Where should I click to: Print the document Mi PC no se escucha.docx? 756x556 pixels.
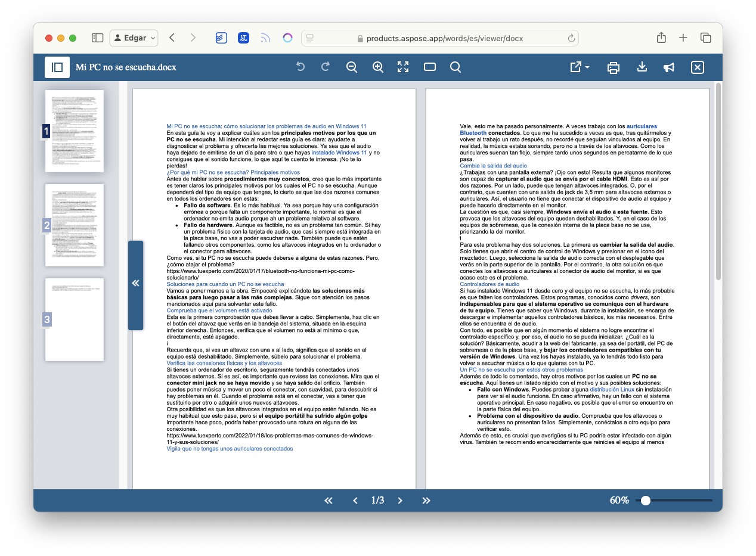click(x=613, y=67)
